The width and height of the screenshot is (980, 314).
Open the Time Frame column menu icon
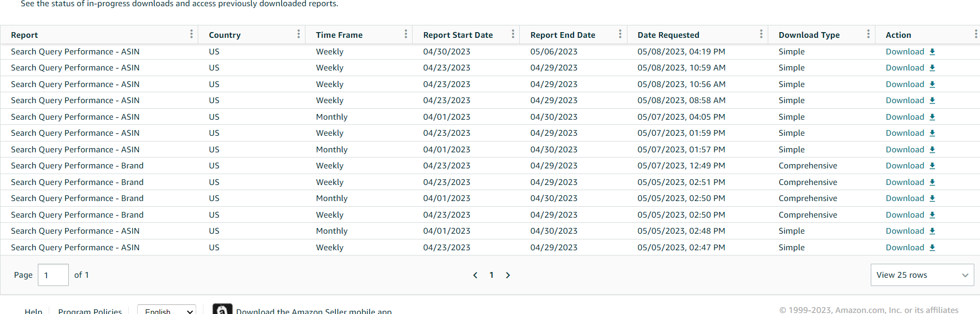406,34
